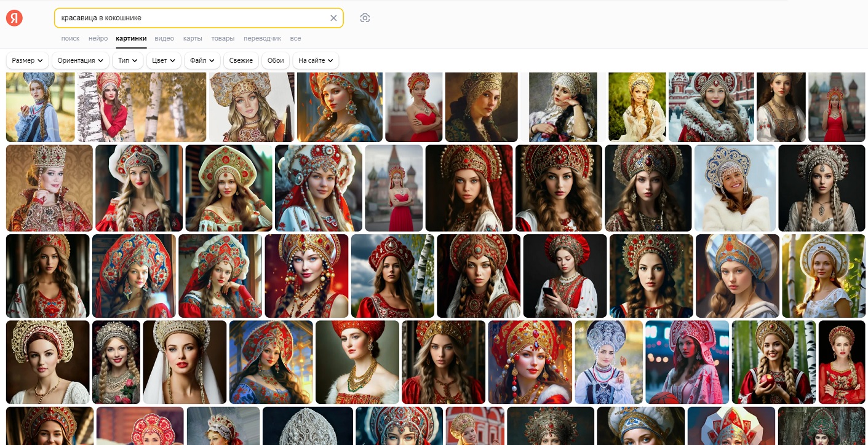The width and height of the screenshot is (868, 445).
Task: Open the все services tab
Action: 295,38
